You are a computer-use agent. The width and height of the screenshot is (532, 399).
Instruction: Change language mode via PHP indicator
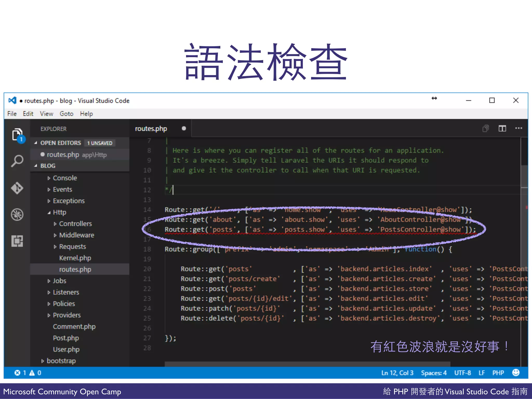click(x=498, y=373)
